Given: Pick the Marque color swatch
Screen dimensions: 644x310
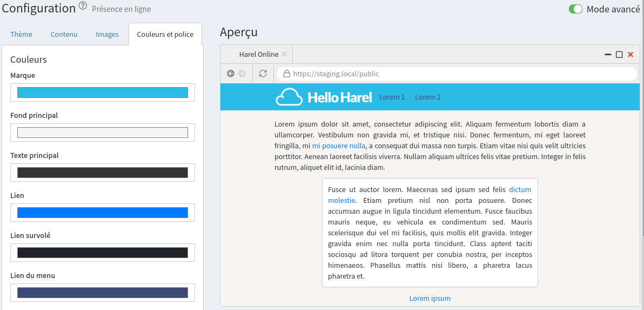Looking at the screenshot, I should coord(103,93).
